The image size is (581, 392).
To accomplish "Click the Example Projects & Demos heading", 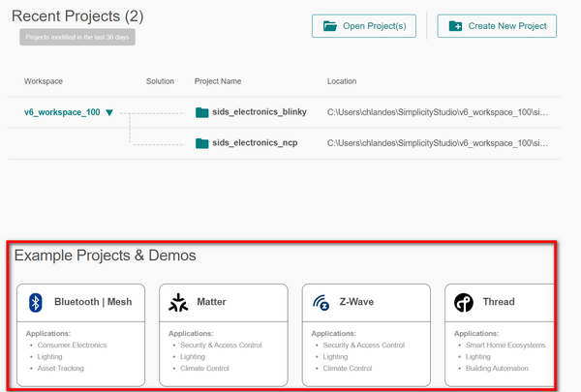I will click(105, 256).
